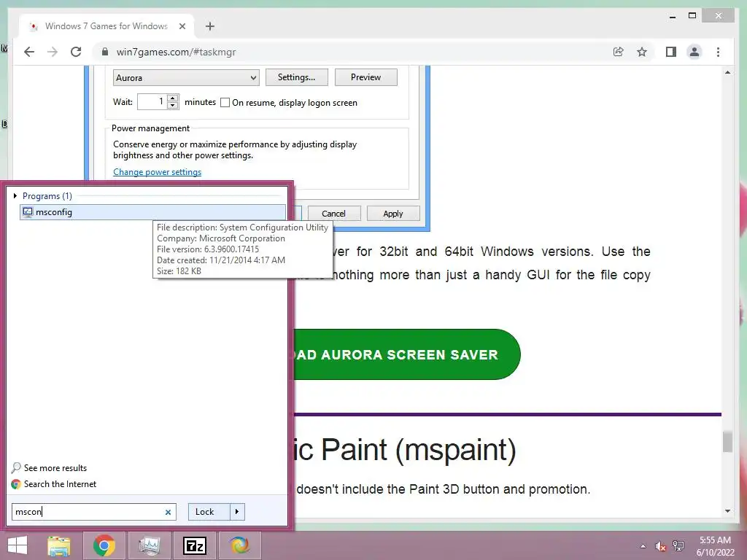Open the Windows Start button
The image size is (747, 560).
click(x=18, y=545)
